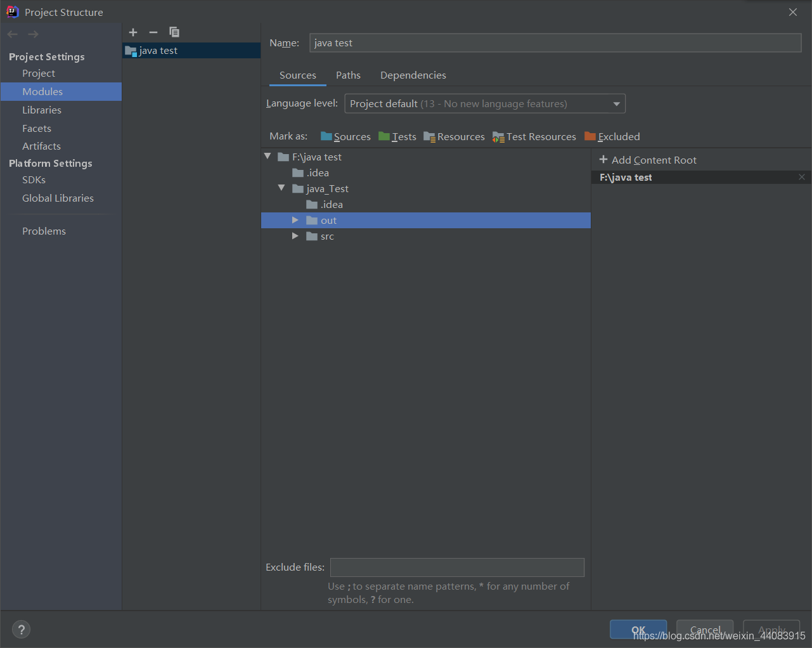This screenshot has width=812, height=648.
Task: Select the java_Test folder row
Action: pos(425,188)
